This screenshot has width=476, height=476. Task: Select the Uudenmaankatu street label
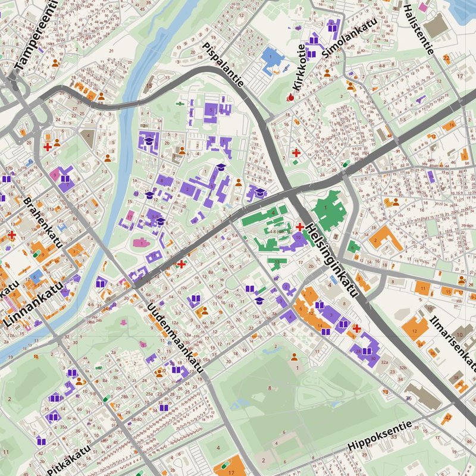point(175,338)
